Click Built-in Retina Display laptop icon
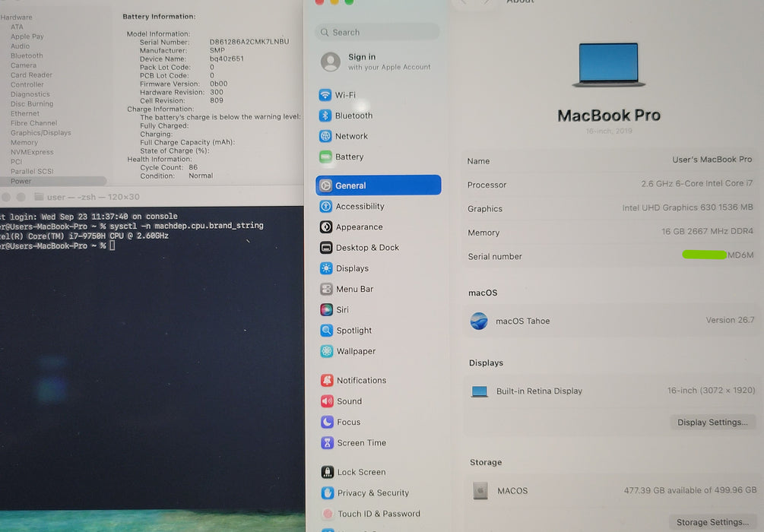Image resolution: width=764 pixels, height=532 pixels. pyautogui.click(x=480, y=391)
